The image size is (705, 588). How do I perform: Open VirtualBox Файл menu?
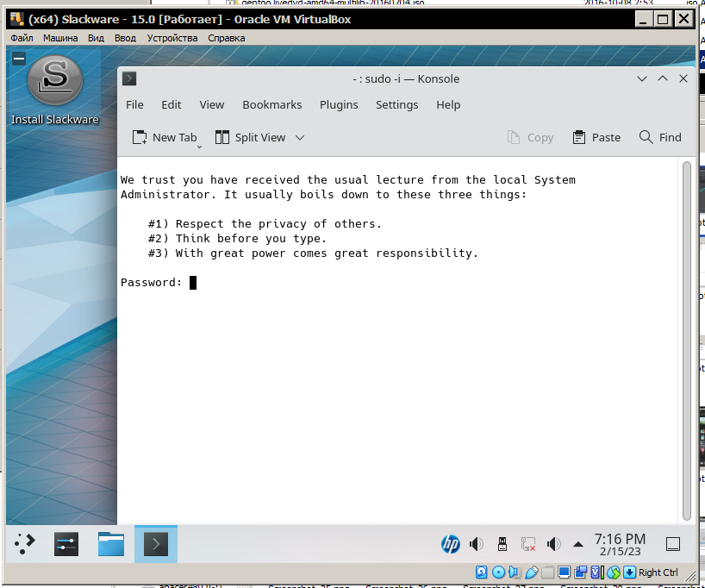tap(22, 38)
